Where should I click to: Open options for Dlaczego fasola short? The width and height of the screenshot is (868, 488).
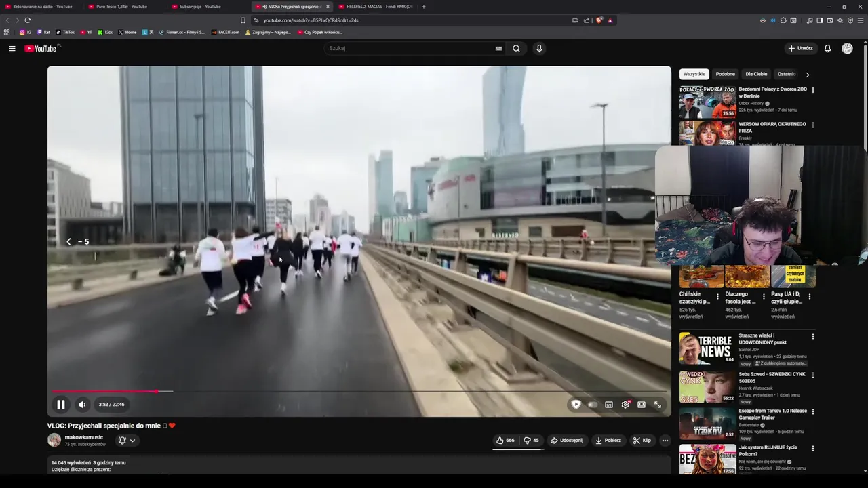tap(764, 296)
